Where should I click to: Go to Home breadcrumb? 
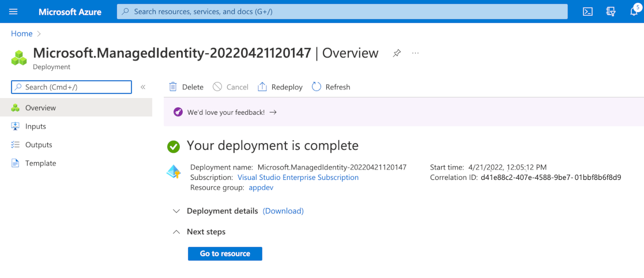22,33
